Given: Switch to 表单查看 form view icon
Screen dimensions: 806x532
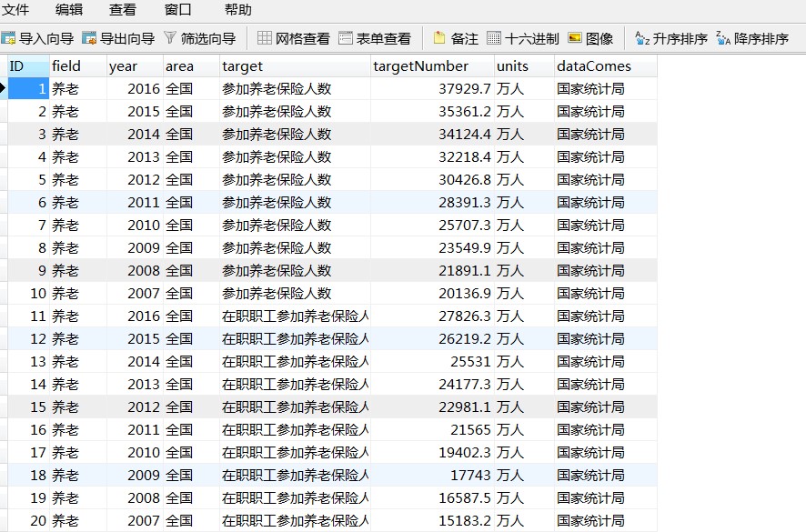Looking at the screenshot, I should [x=346, y=38].
